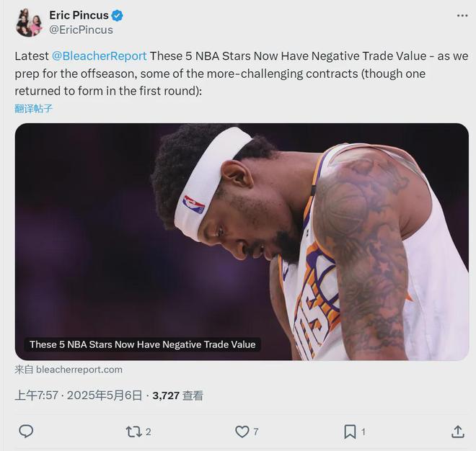This screenshot has width=476, height=451.
Task: Bookmark this post
Action: [x=350, y=432]
